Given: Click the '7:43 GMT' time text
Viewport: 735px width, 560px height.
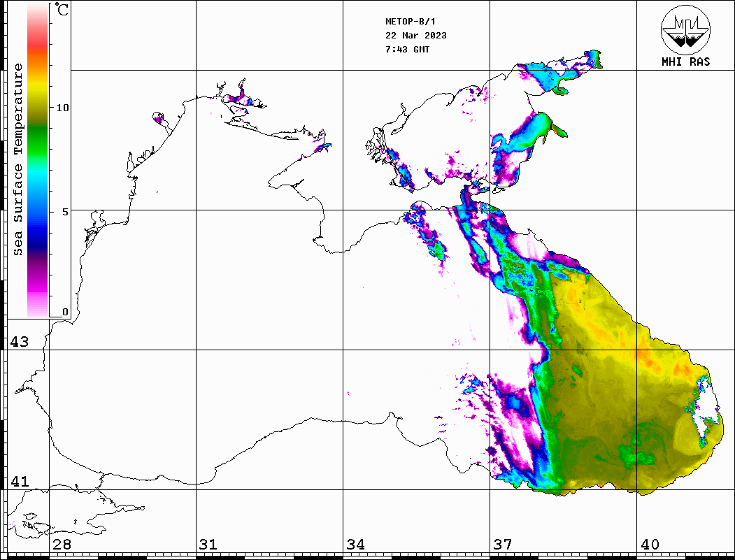Looking at the screenshot, I should tap(407, 49).
